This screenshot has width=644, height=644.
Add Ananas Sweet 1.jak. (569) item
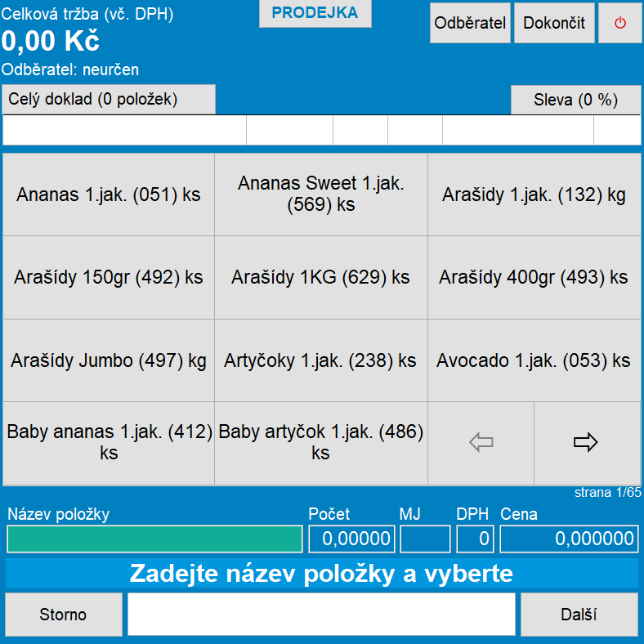click(x=320, y=195)
